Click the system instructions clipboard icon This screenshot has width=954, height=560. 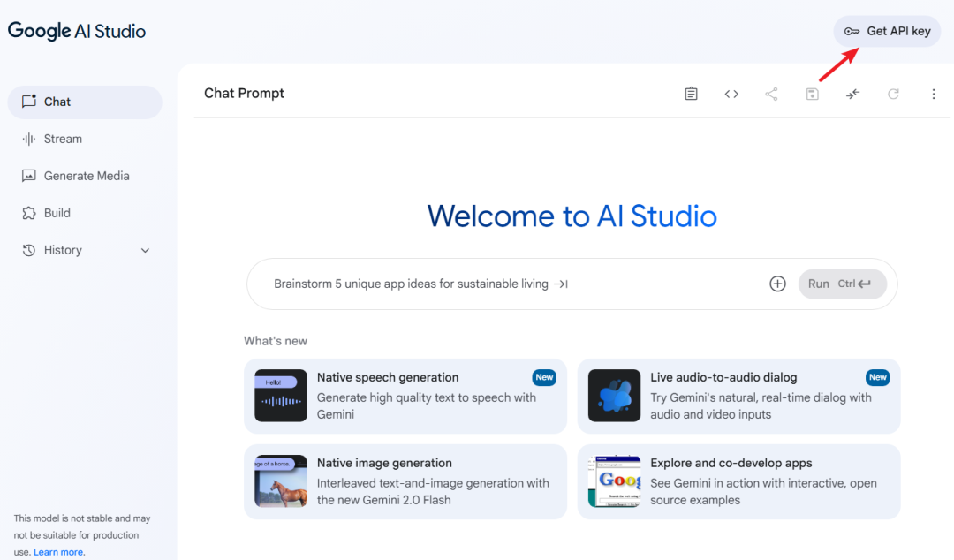691,94
